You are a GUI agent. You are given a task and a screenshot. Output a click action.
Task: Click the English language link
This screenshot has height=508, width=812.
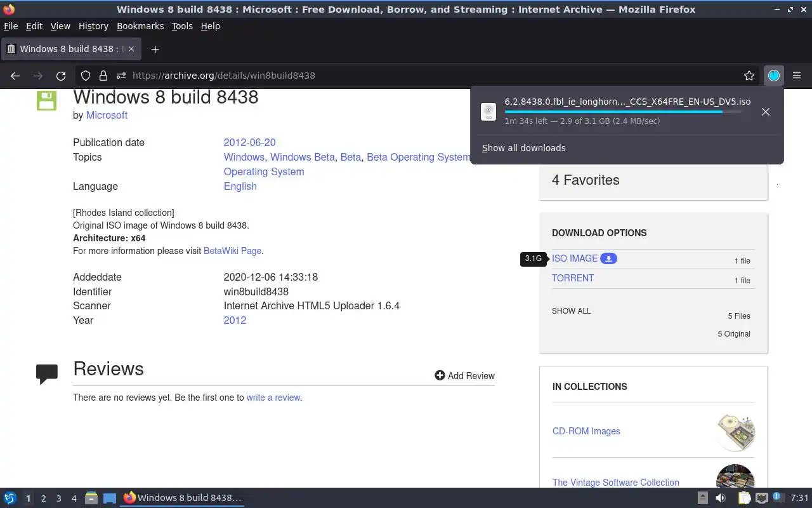pos(240,186)
